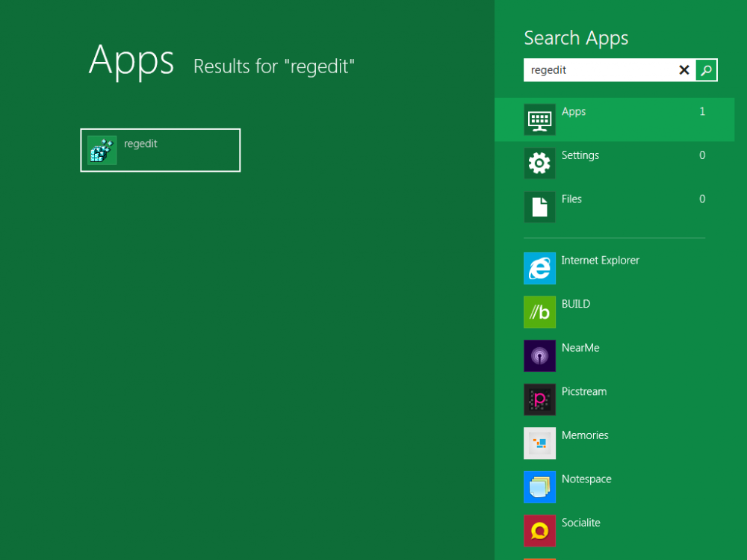Select the Memories label
The image size is (747, 560).
point(585,435)
